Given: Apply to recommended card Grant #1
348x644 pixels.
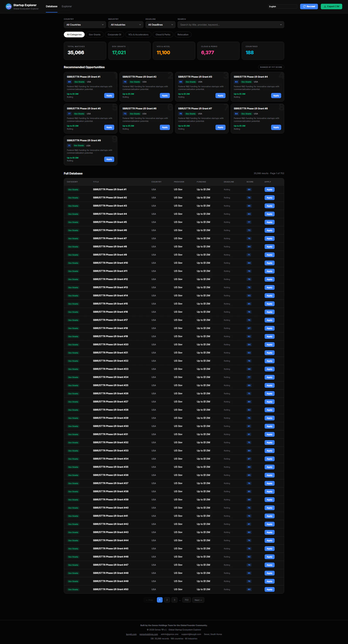Looking at the screenshot, I should 109,96.
